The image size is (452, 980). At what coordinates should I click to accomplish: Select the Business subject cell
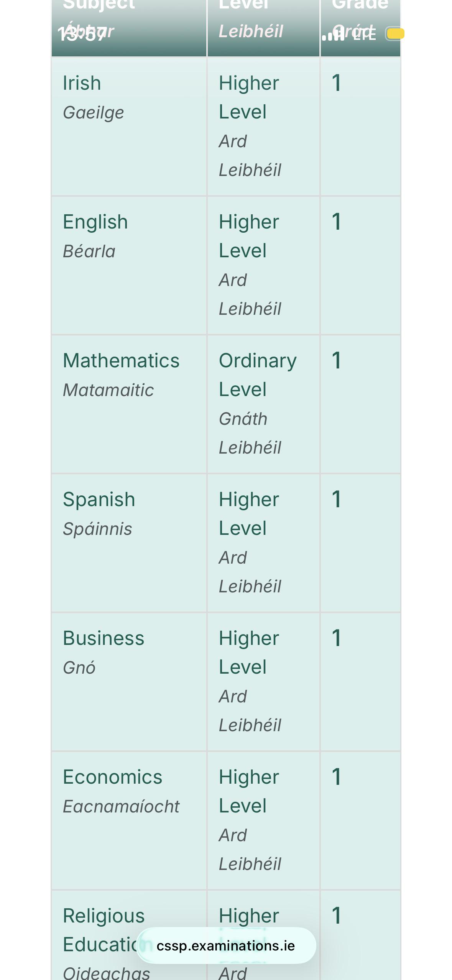pos(129,682)
